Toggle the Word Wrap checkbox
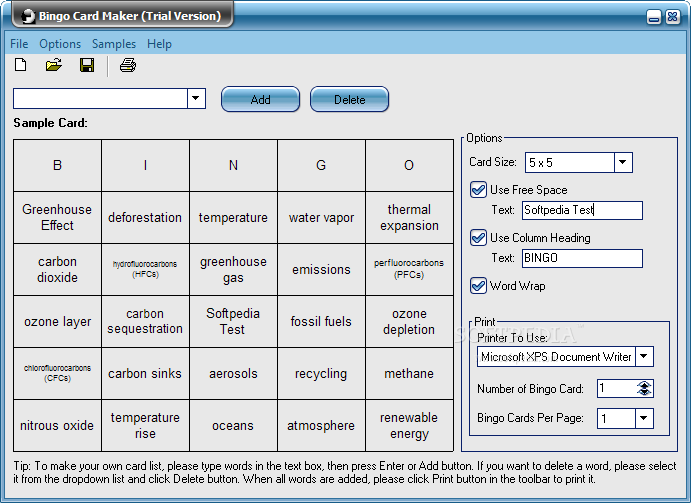The width and height of the screenshot is (691, 503). 478,286
